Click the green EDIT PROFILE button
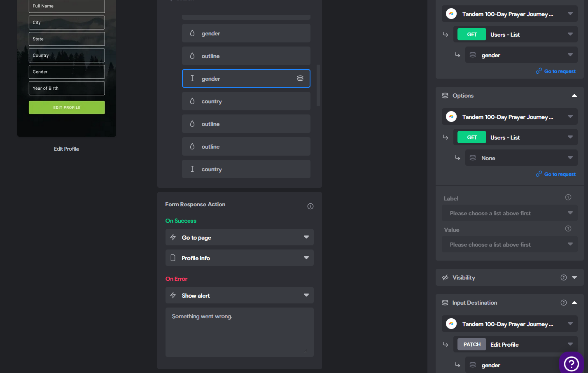 (67, 107)
